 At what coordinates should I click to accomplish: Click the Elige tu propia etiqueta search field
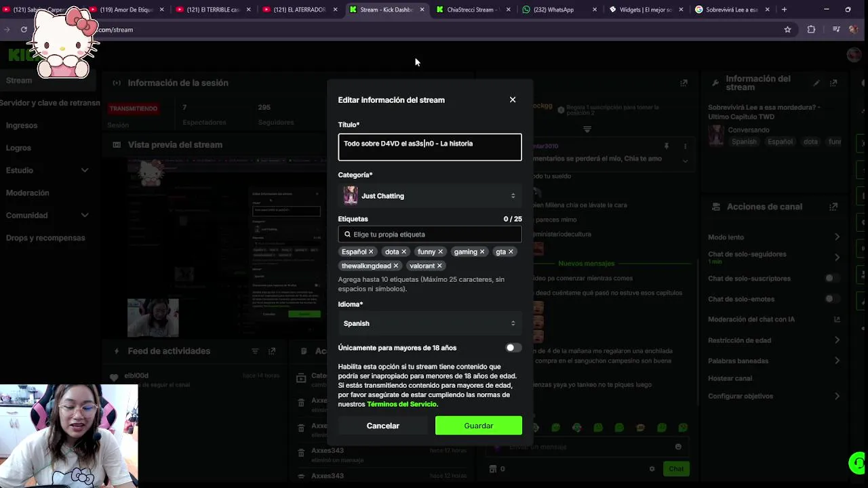point(430,234)
